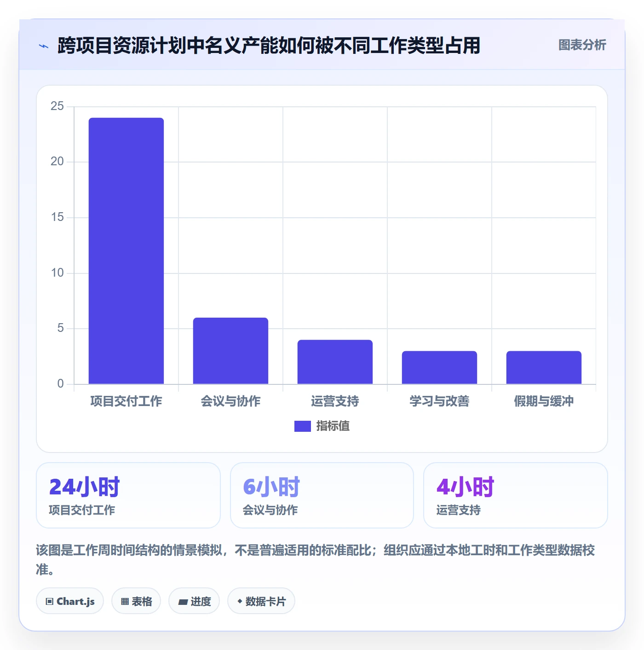Click the 运营支持 x-axis label
Screen dimensions: 644x650
point(335,401)
